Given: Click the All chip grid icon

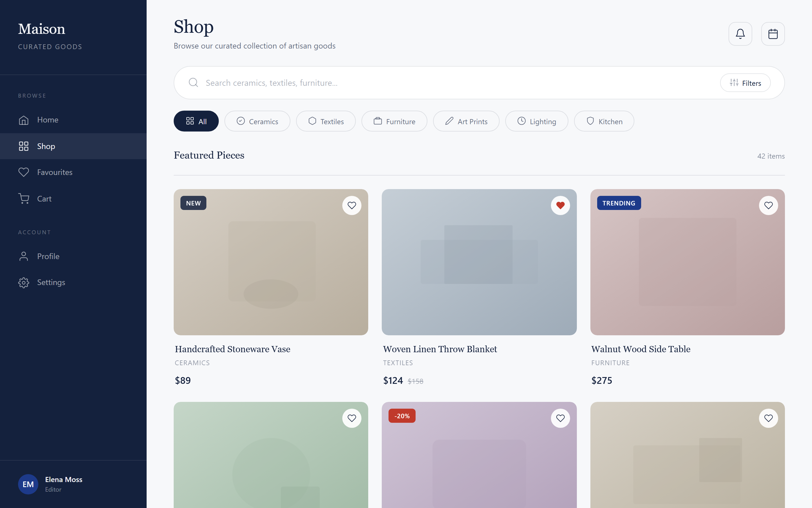Looking at the screenshot, I should 190,121.
